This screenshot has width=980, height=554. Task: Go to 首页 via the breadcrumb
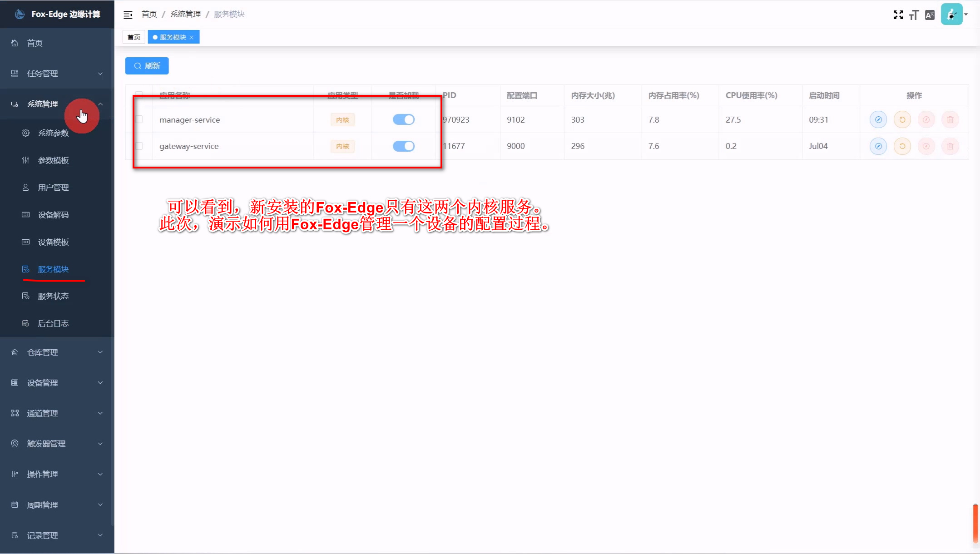149,14
